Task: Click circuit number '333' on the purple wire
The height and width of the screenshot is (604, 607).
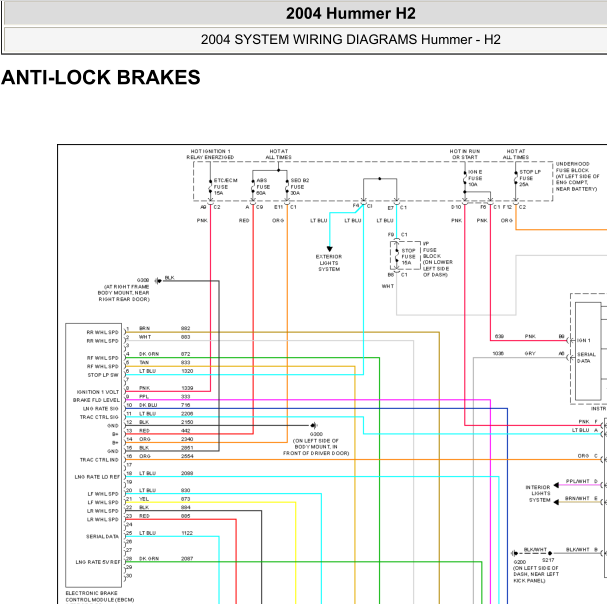Action: [185, 396]
